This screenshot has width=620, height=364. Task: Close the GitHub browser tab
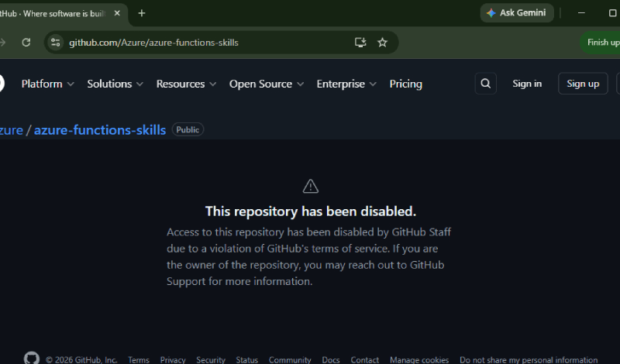[117, 13]
